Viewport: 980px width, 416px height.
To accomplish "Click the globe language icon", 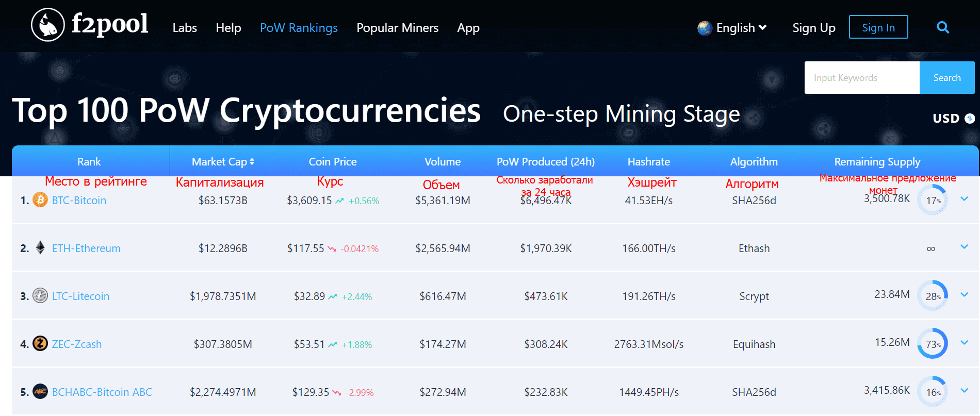I will pos(705,28).
